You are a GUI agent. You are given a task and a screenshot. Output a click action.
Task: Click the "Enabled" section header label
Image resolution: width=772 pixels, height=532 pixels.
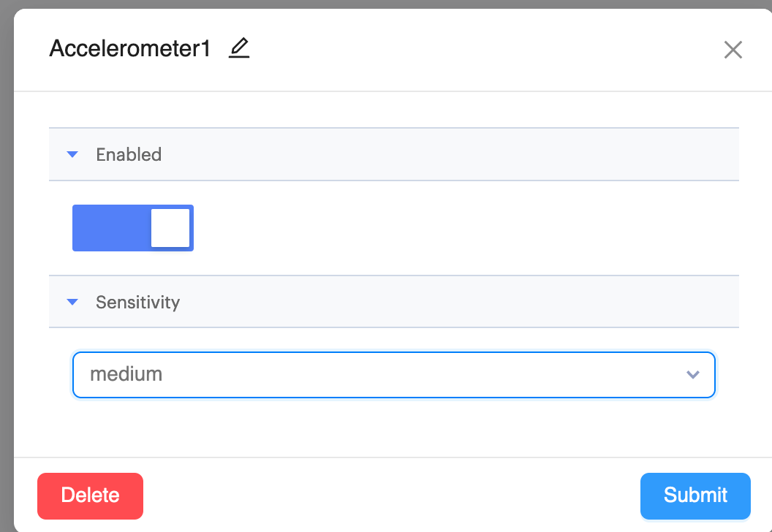tap(129, 154)
